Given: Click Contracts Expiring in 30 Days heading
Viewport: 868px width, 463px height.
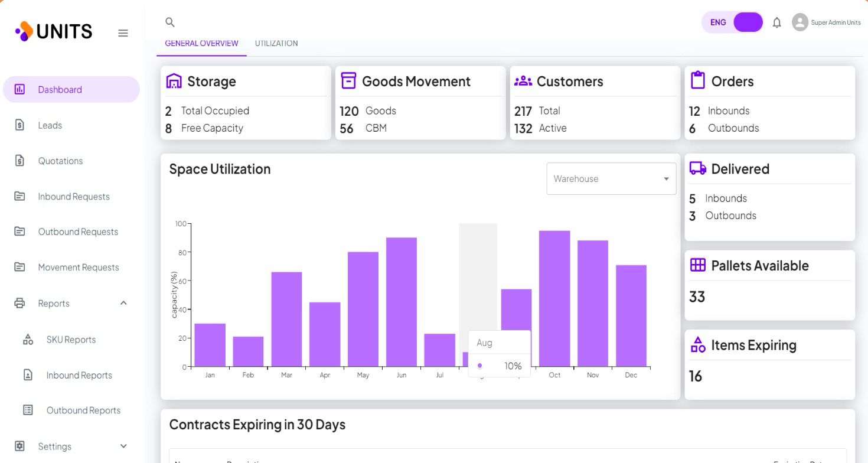Looking at the screenshot, I should (x=257, y=425).
